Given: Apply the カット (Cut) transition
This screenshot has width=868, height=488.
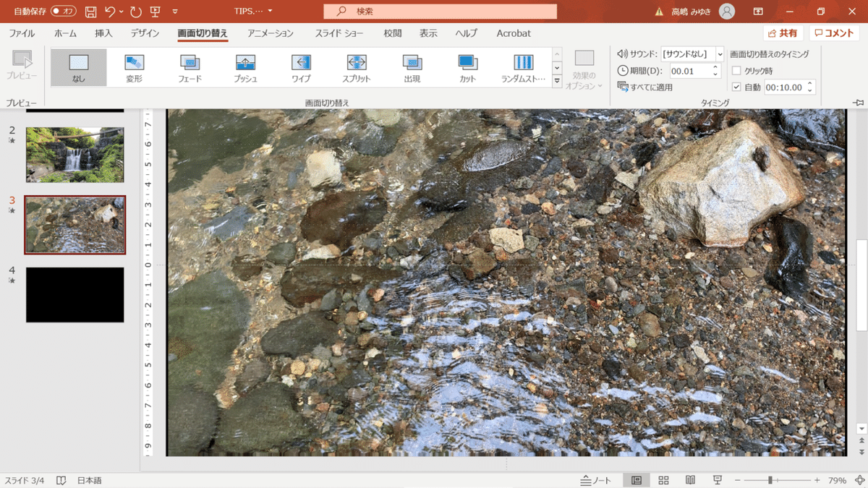Looking at the screenshot, I should coord(467,67).
